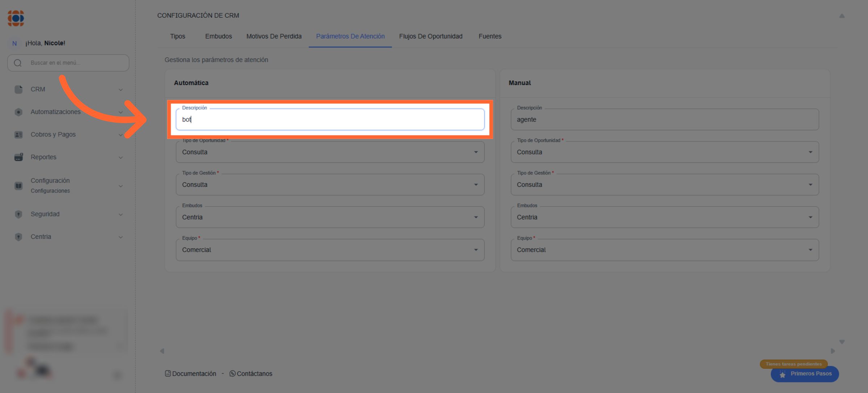Click the Cobros y Pagos icon
This screenshot has height=393, width=868.
18,135
